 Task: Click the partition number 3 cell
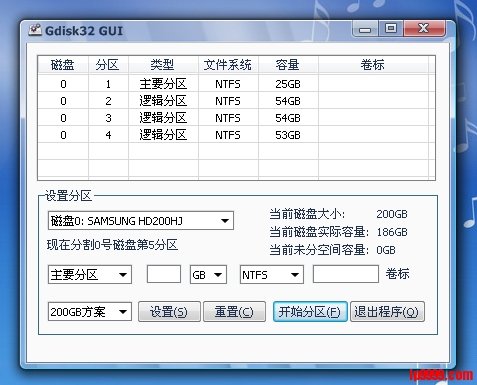pos(108,118)
